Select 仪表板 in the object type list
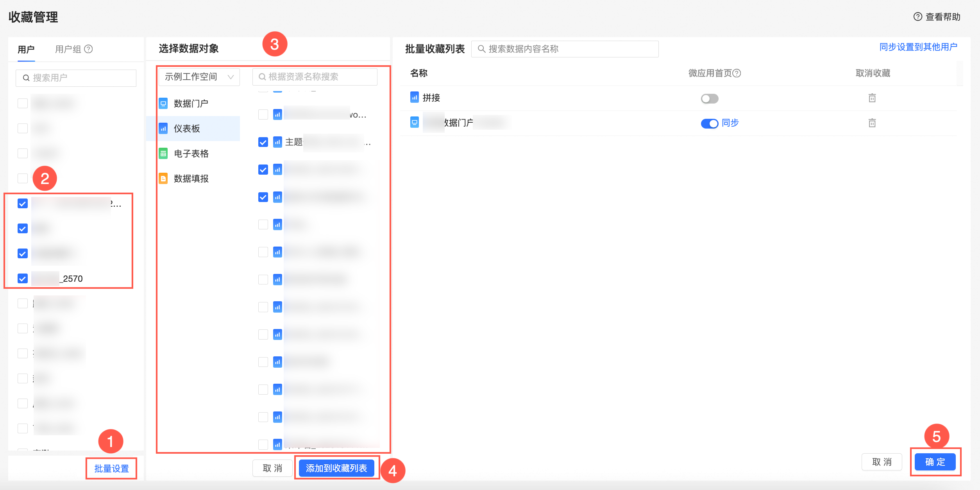 pyautogui.click(x=187, y=129)
